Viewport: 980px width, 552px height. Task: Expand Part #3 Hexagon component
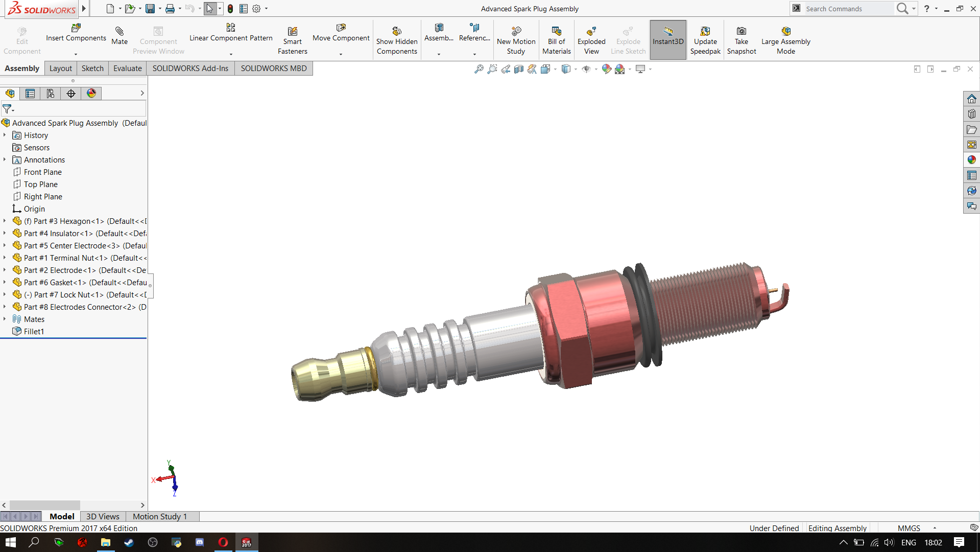[x=5, y=221]
